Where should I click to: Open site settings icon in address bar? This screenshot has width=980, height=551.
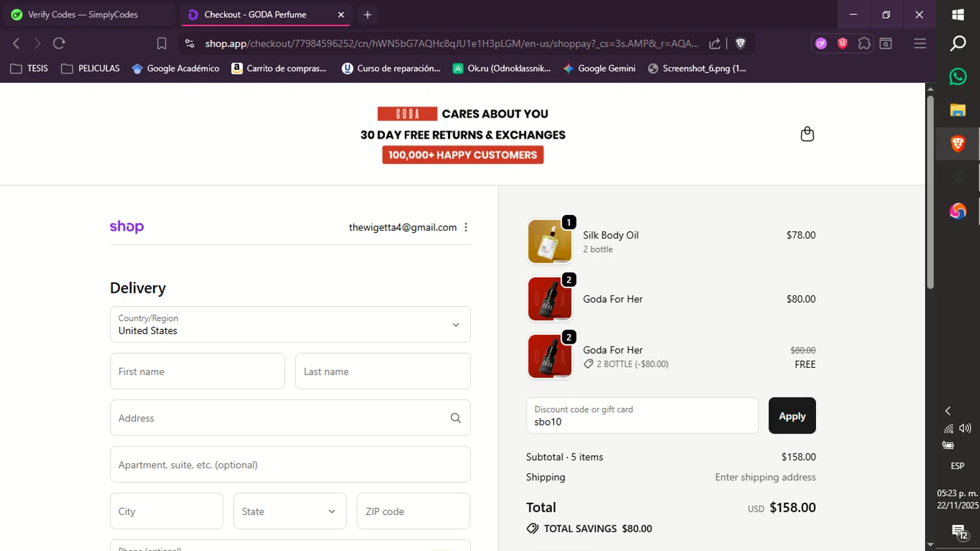189,43
